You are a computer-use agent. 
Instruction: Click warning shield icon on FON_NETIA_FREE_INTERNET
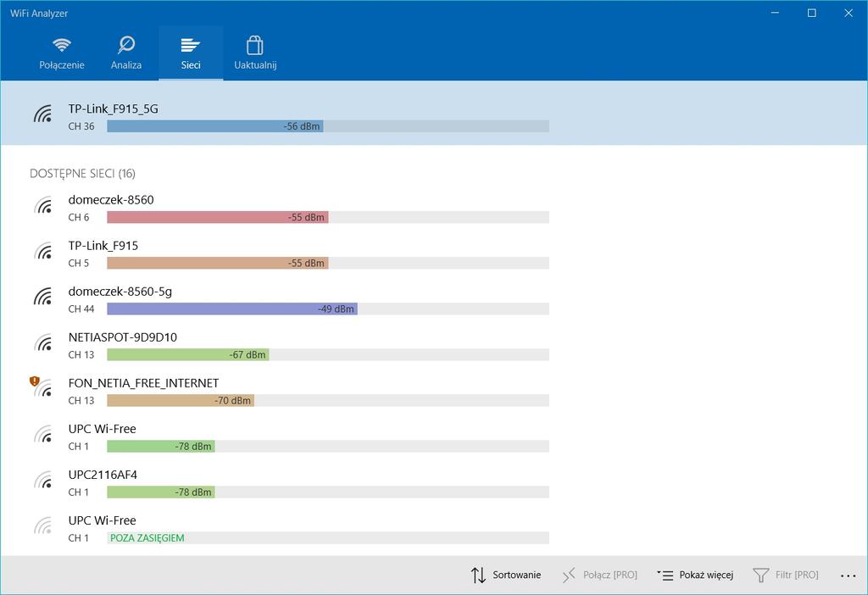pos(34,381)
